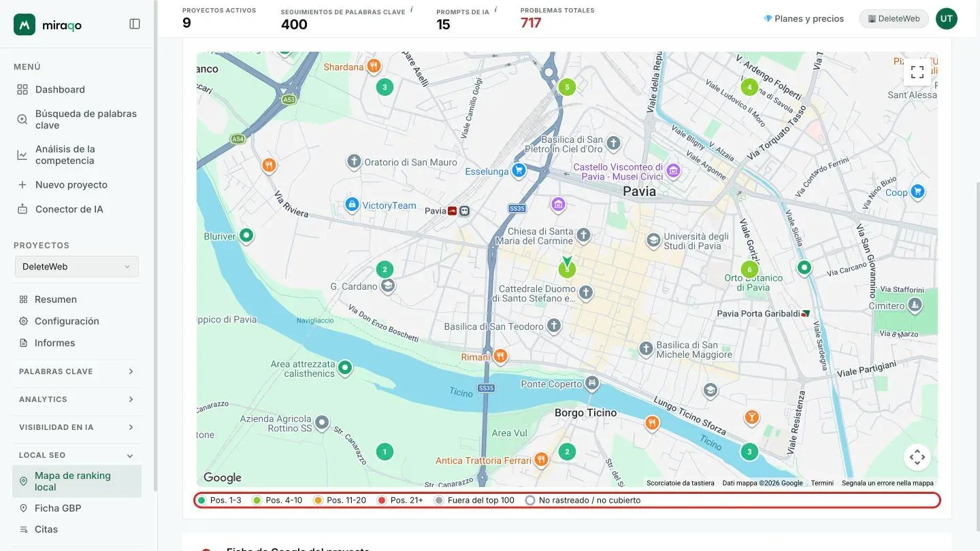Viewport: 980px width, 551px height.
Task: Click the Rimani restaurant icon
Action: [x=500, y=356]
